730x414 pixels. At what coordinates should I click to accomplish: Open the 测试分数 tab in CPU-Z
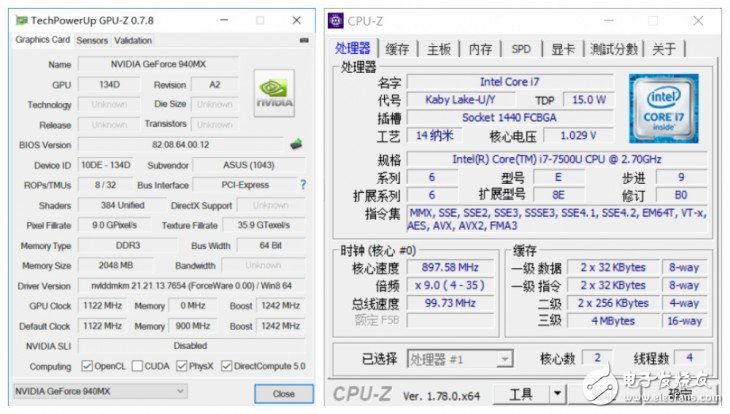coord(614,49)
